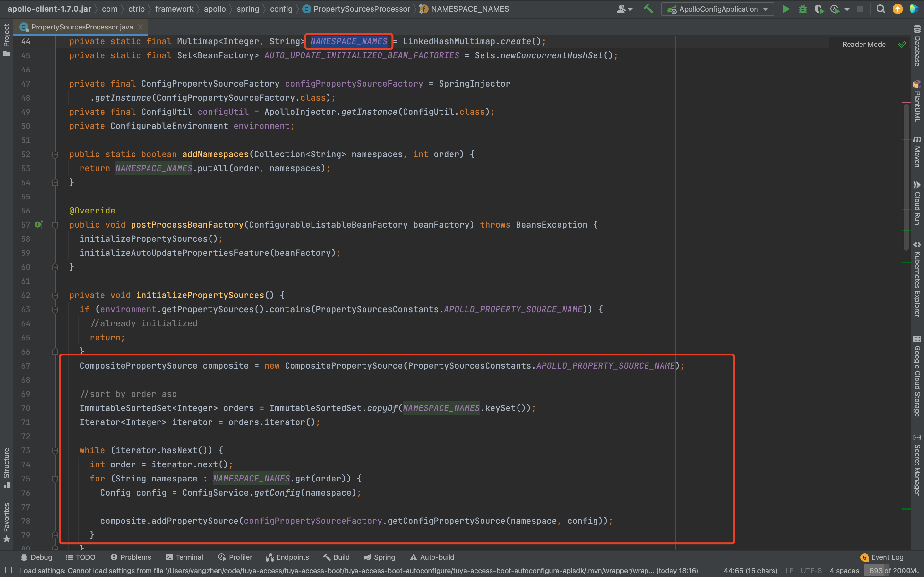The width and height of the screenshot is (924, 577).
Task: Click the green inspection checkmark widget
Action: click(x=902, y=45)
